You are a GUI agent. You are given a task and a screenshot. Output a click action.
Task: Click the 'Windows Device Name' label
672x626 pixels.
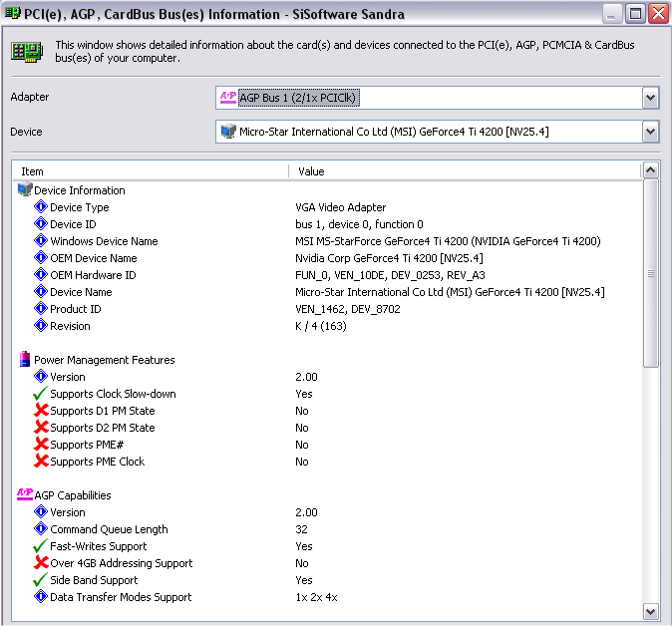[104, 241]
